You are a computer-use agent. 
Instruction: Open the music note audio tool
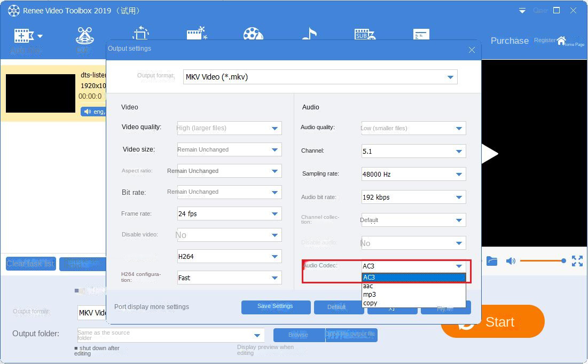click(309, 34)
